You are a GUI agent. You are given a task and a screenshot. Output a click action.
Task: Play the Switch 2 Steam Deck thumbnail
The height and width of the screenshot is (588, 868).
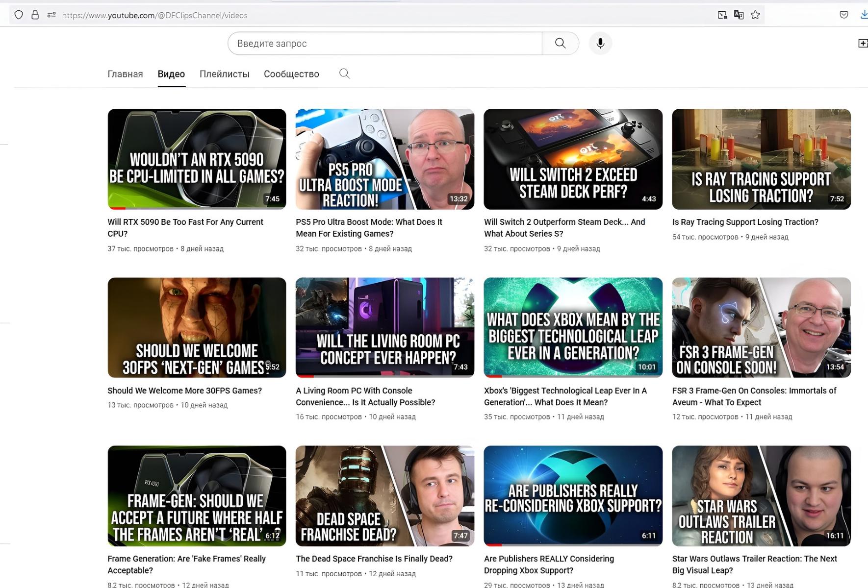point(573,159)
